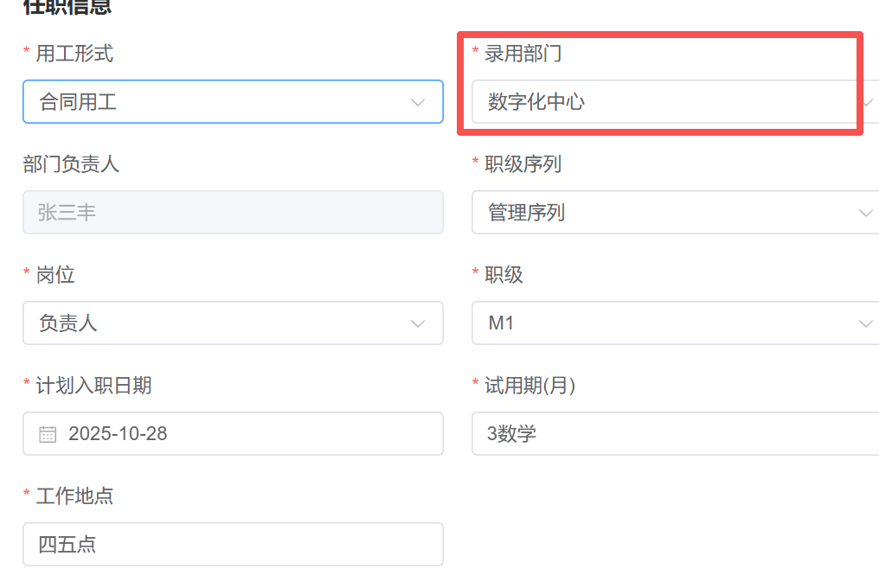
Task: Click the chevron arrow of 岗位 dropdown
Action: tap(418, 323)
